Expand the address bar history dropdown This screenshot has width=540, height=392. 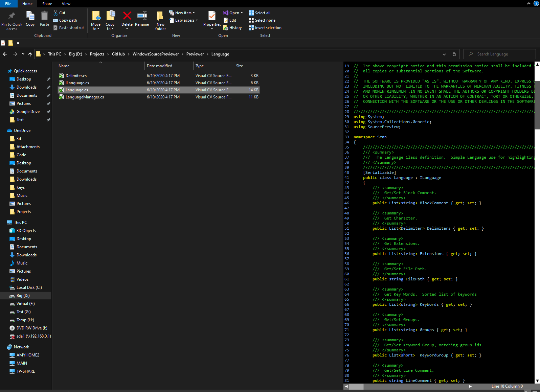[x=444, y=54]
